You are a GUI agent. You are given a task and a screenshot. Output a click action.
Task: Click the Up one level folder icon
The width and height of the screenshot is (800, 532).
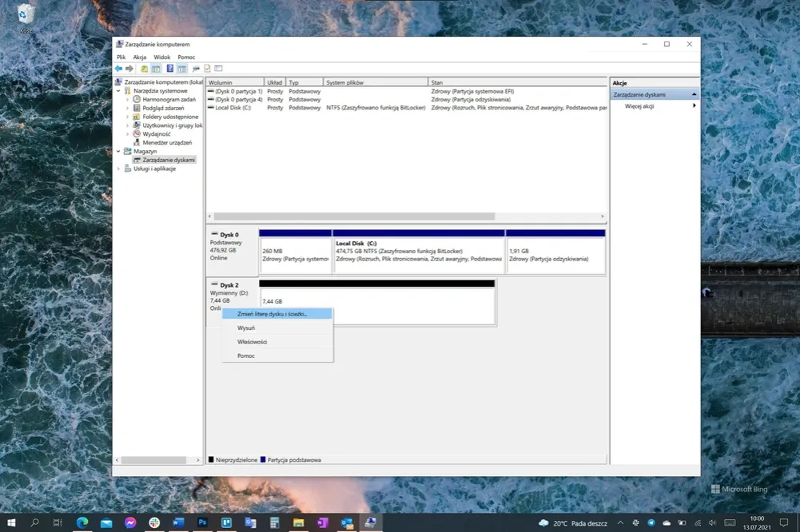pos(144,69)
